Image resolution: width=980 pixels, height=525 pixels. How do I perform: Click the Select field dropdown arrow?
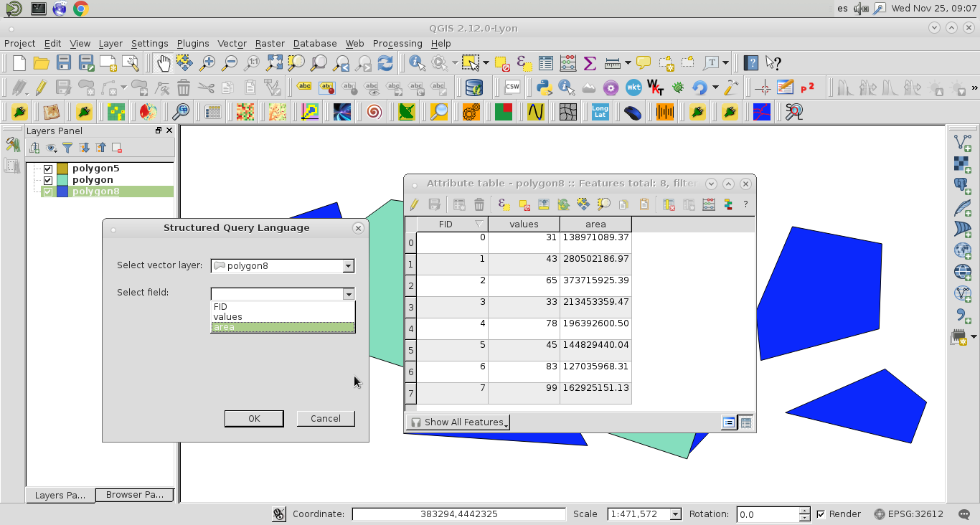(348, 293)
